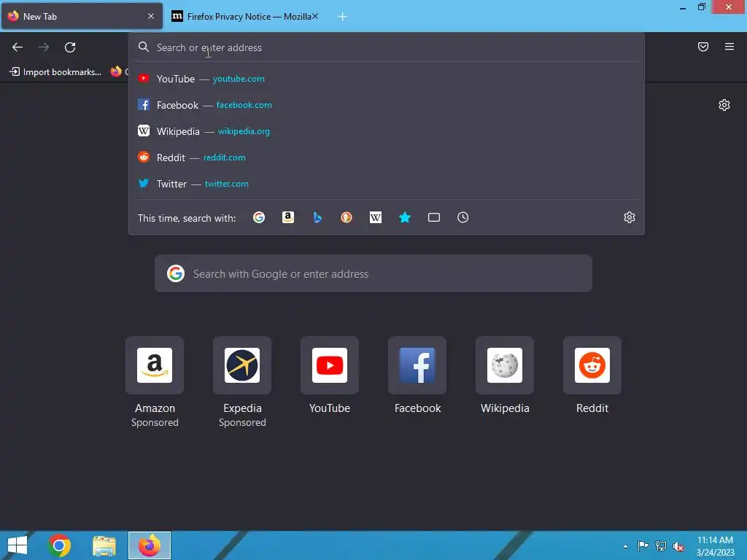Focus the Search with Google page box

pos(373,274)
